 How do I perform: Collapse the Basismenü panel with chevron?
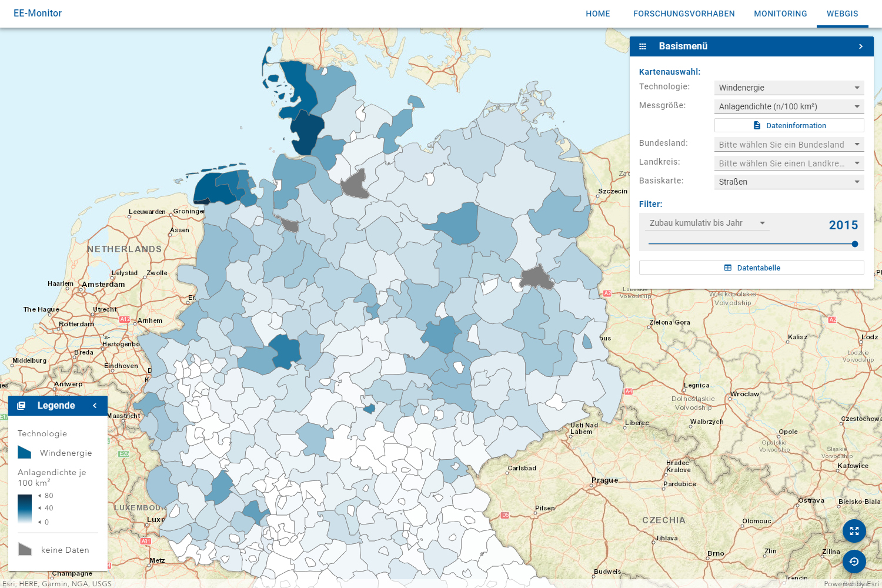[x=861, y=46]
